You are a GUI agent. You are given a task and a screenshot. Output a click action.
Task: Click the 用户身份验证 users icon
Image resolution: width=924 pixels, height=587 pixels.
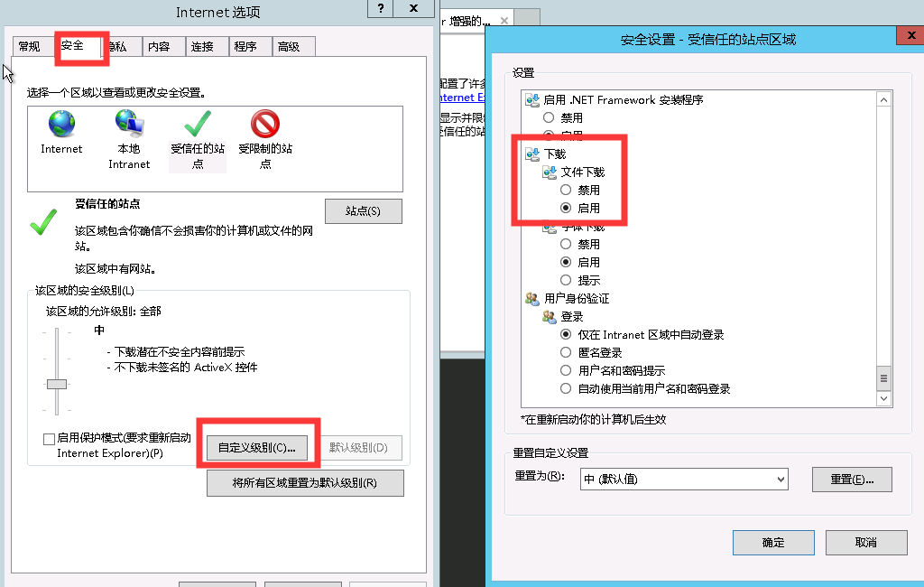532,299
